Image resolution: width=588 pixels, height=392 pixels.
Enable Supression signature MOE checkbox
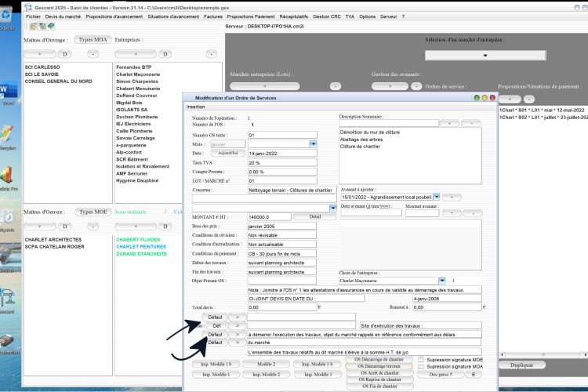[x=421, y=359]
